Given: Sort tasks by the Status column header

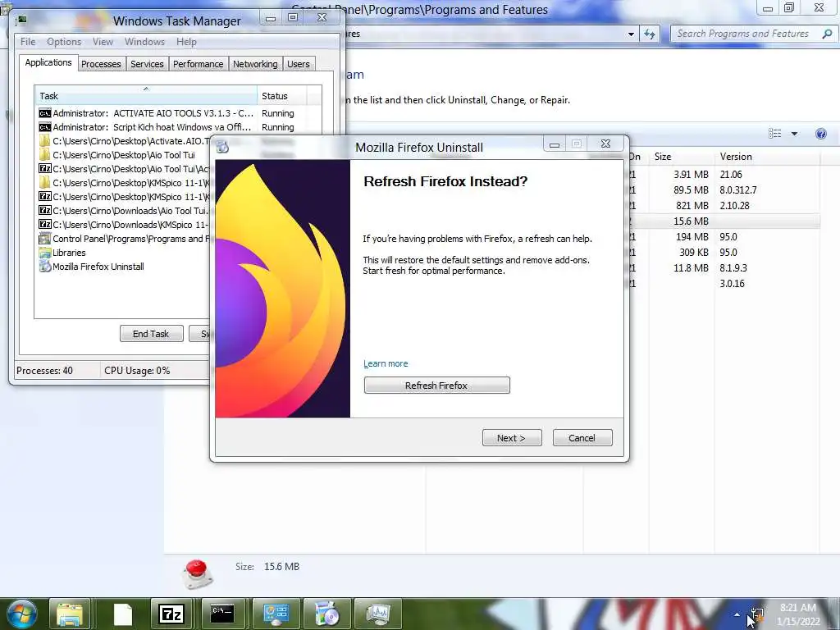Looking at the screenshot, I should coord(282,96).
